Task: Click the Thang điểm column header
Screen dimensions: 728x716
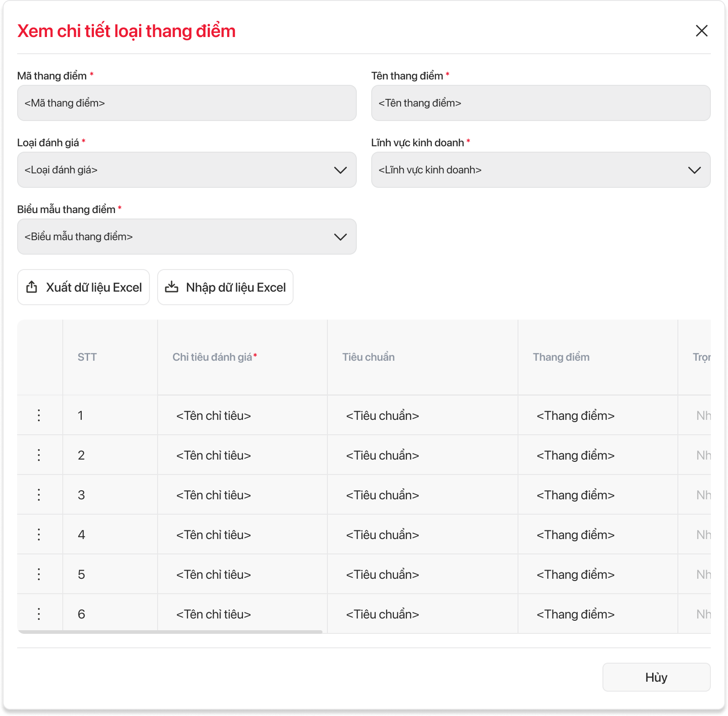Action: tap(561, 357)
